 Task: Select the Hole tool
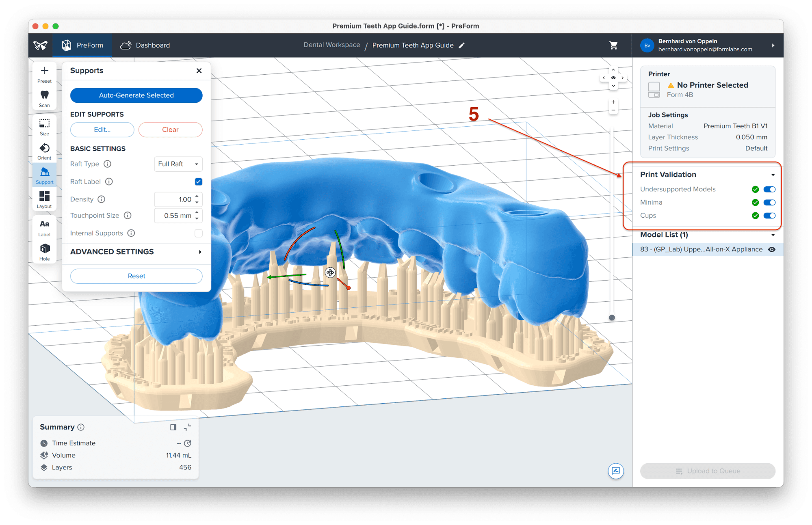[x=44, y=252]
